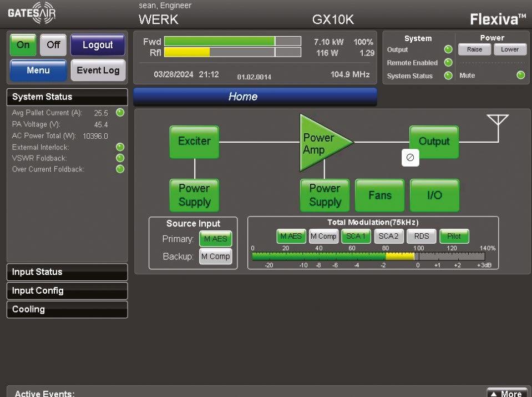Click the GX10K model label
The image size is (532, 397).
click(333, 19)
